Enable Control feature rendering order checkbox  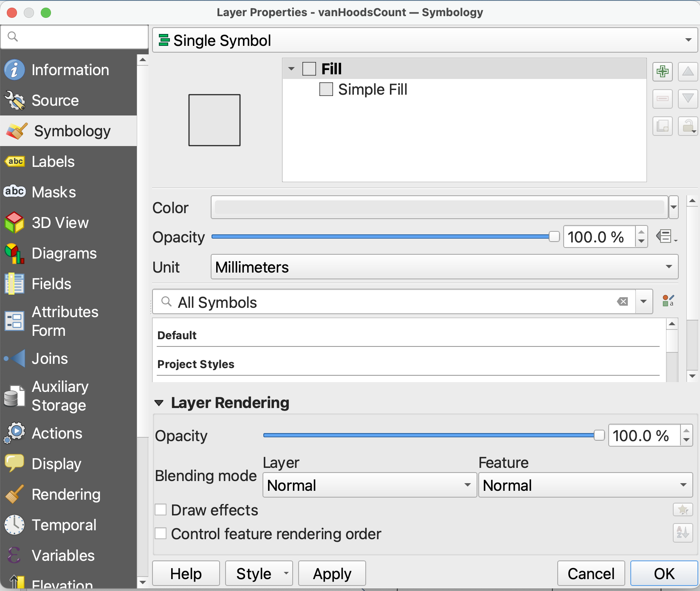161,534
